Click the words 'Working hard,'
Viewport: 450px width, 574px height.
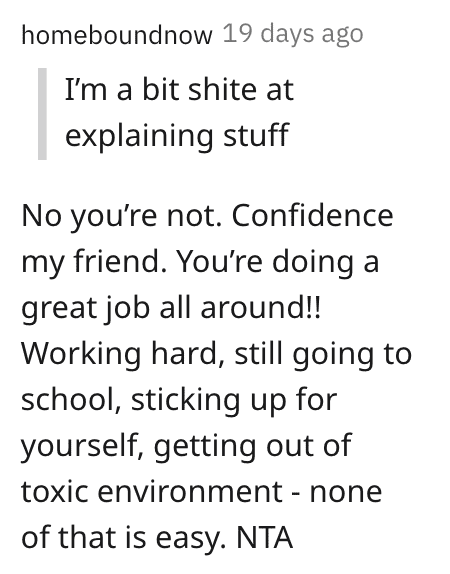[x=123, y=355]
